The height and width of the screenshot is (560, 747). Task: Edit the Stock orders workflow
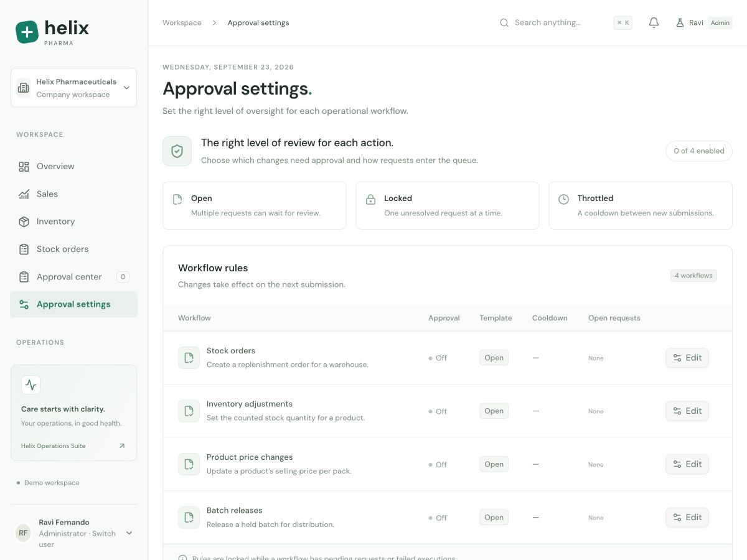687,358
